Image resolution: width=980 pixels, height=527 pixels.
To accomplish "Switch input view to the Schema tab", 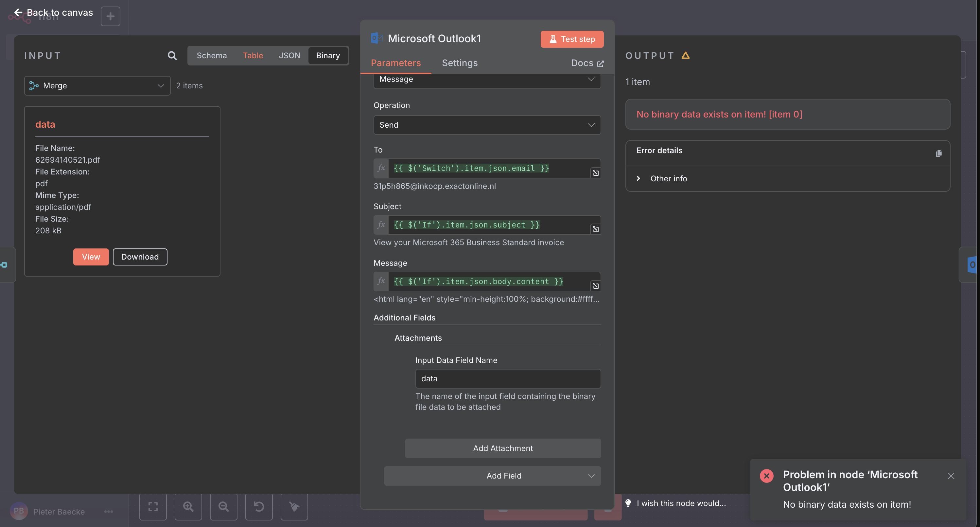I will (212, 56).
